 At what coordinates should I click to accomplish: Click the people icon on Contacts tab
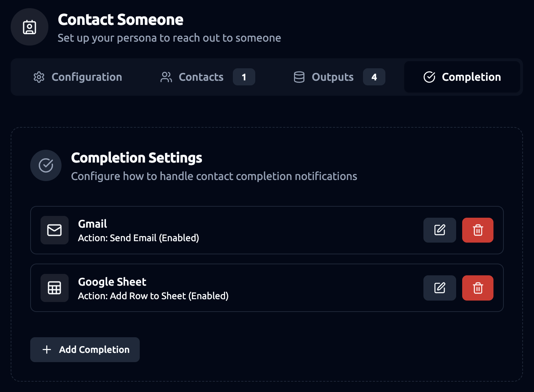coord(166,77)
